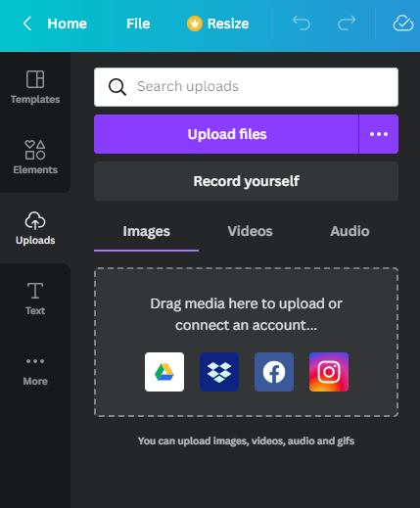Switch to the Audio tab

click(350, 231)
